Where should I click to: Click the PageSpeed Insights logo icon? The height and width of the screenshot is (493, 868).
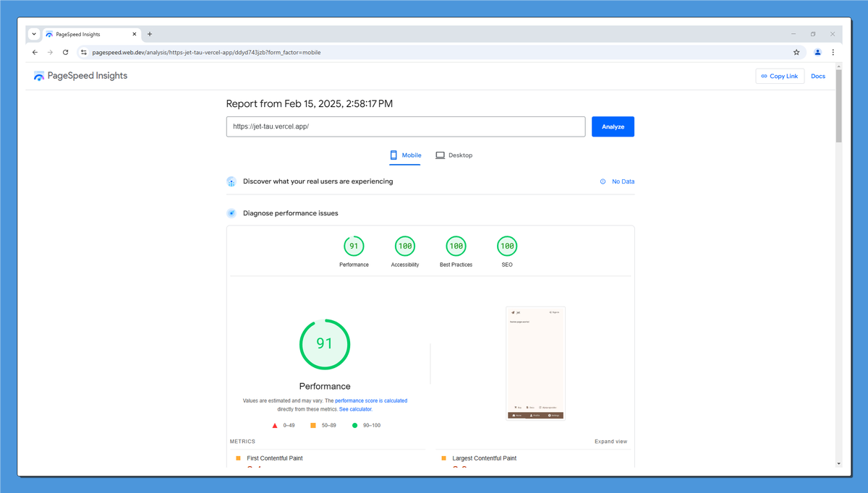39,76
